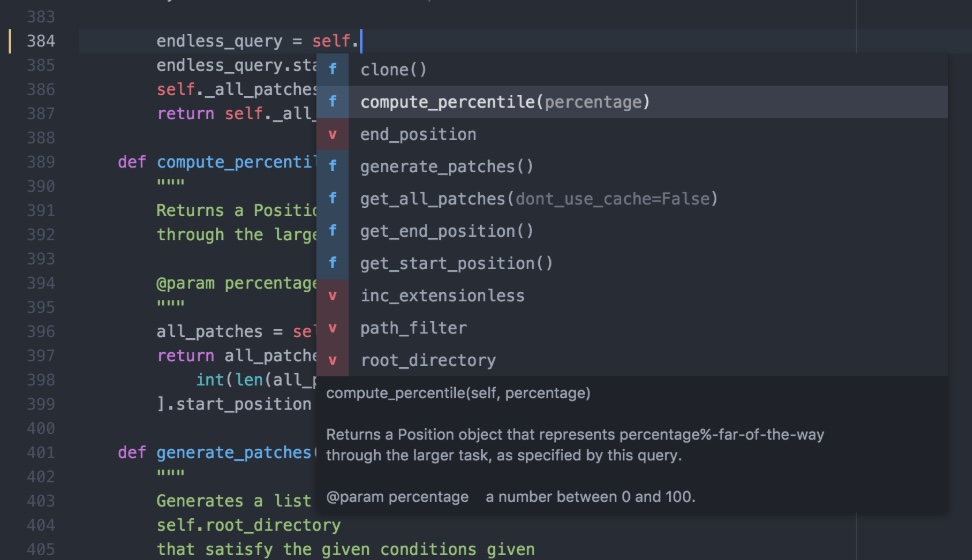Select the root_directory completion item
This screenshot has width=972, height=560.
coord(427,360)
